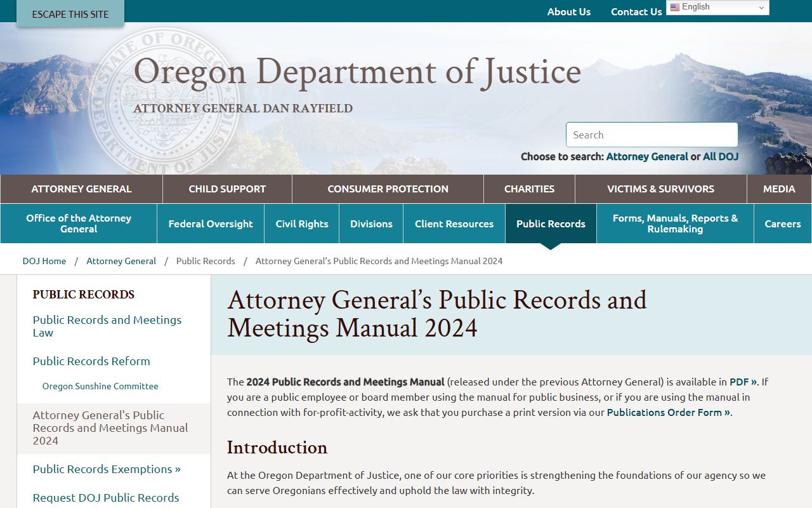Select Office of the Attorney General tab
This screenshot has width=812, height=508.
(79, 224)
